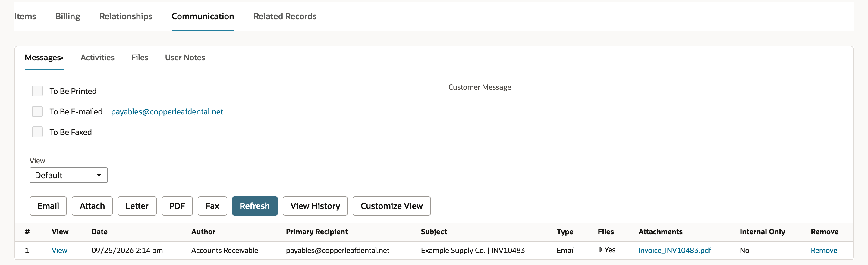Click the PDF button
This screenshot has height=265, width=868.
(177, 206)
